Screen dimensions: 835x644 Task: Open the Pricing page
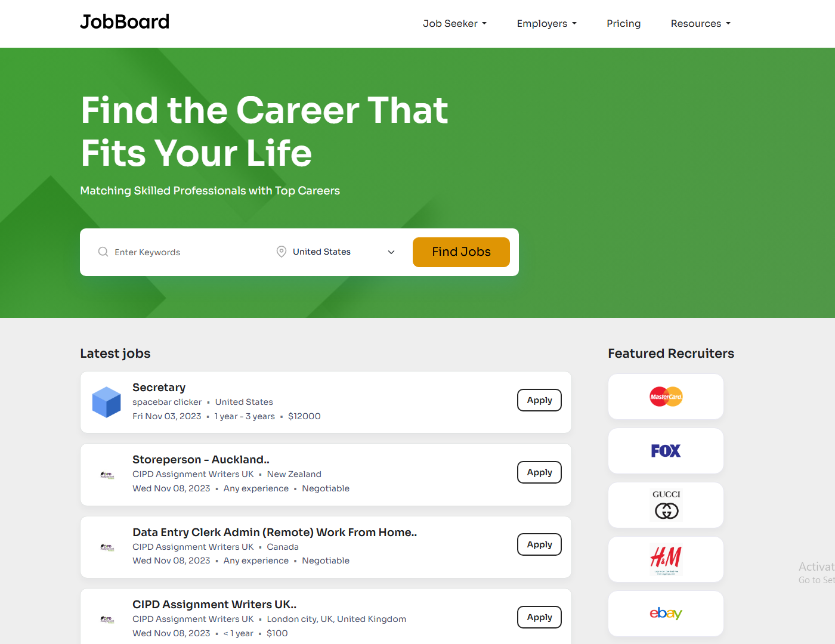623,23
